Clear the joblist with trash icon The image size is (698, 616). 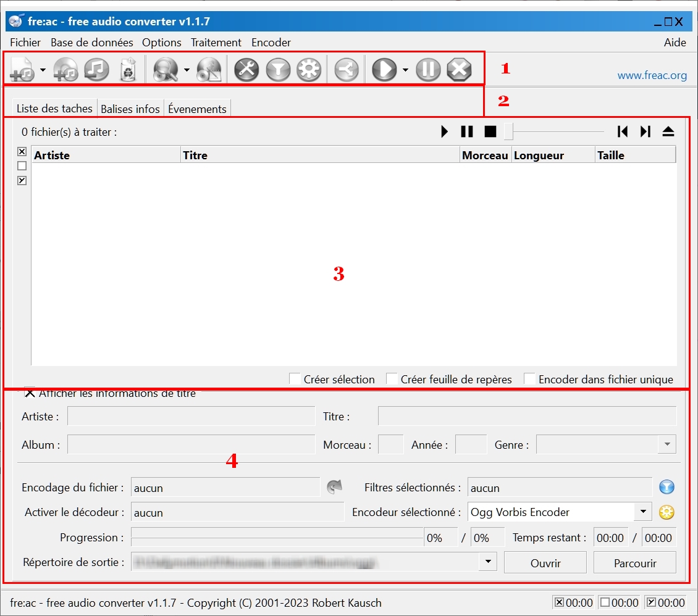[x=128, y=69]
